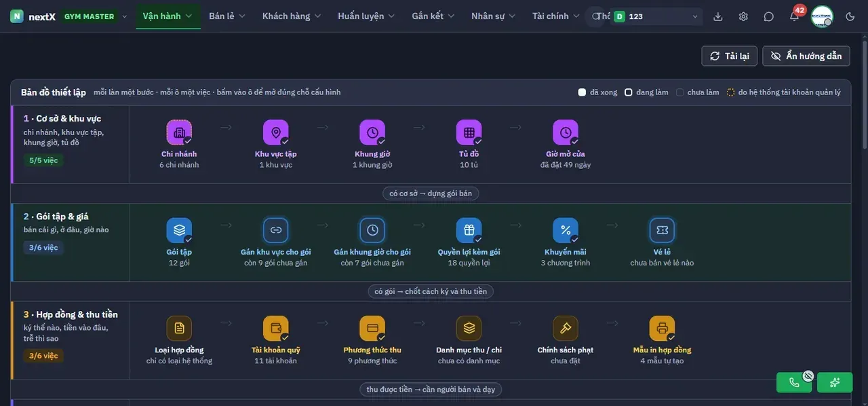This screenshot has width=868, height=406.
Task: Hide the guide with Ẩn hướng dẫn
Action: (x=806, y=56)
